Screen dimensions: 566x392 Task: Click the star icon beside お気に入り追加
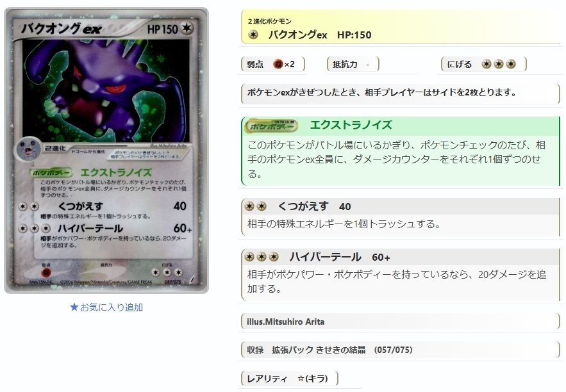(x=74, y=307)
